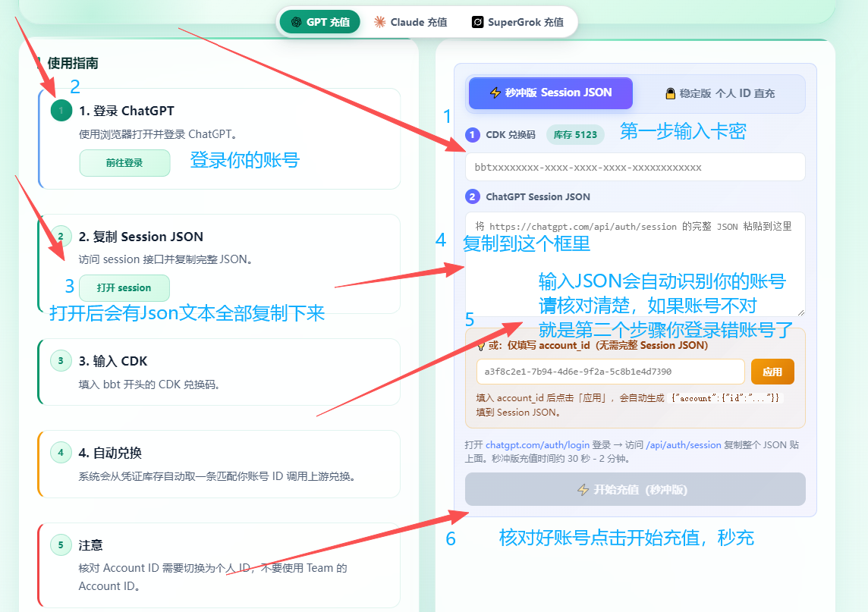Screen dimensions: 868x612
Task: Click the green step 1 circle in 登录 ChatGPT
Action: [x=61, y=110]
